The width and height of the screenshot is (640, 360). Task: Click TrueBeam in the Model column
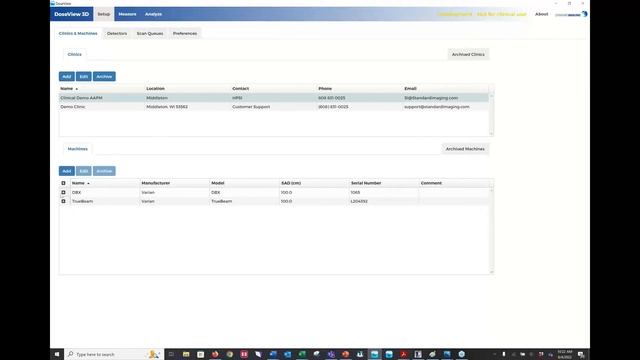pyautogui.click(x=222, y=201)
